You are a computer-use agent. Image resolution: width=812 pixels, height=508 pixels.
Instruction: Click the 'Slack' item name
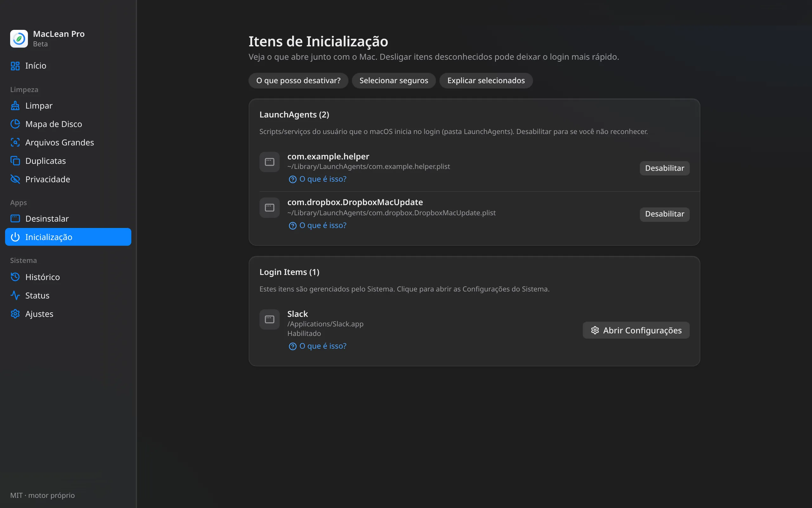[297, 314]
